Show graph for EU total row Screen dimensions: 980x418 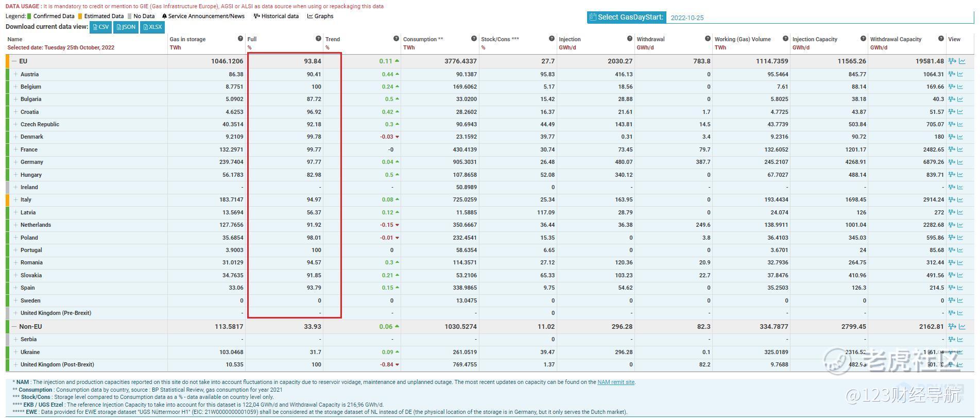[x=961, y=61]
